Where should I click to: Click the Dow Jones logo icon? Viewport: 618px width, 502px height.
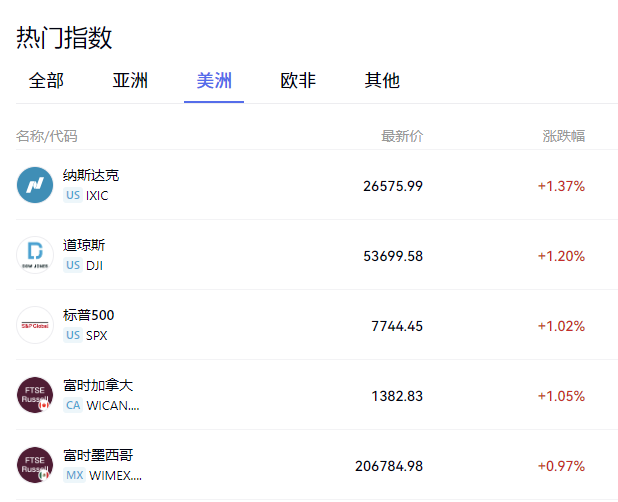(x=35, y=255)
